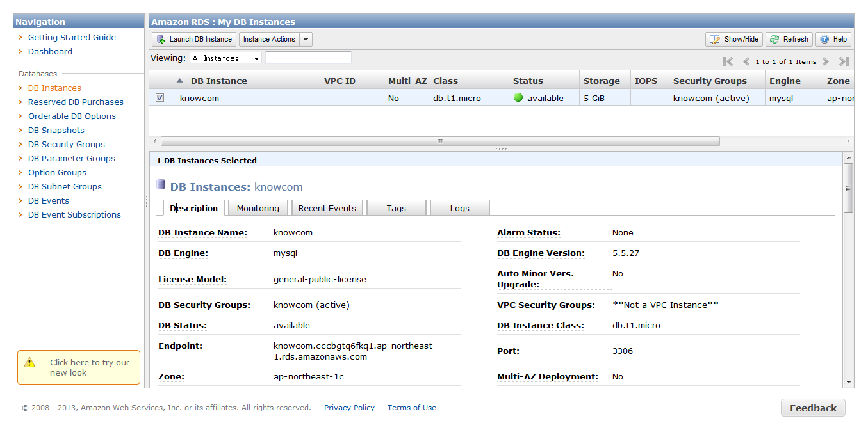Click the horizontal scrollbar under the instances table

coord(440,141)
